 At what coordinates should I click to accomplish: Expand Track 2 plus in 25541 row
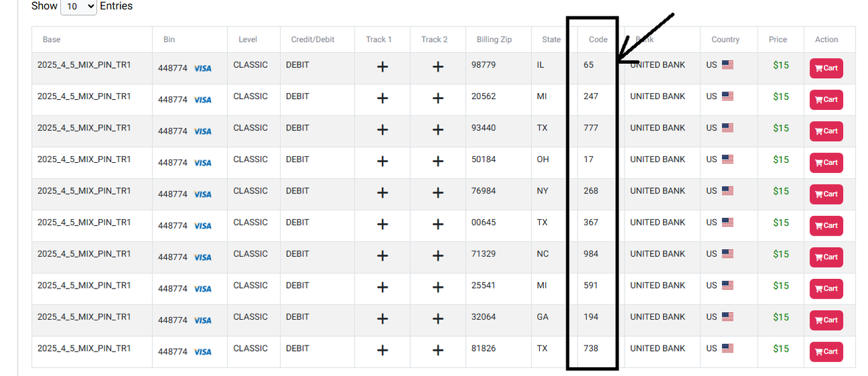pos(438,288)
